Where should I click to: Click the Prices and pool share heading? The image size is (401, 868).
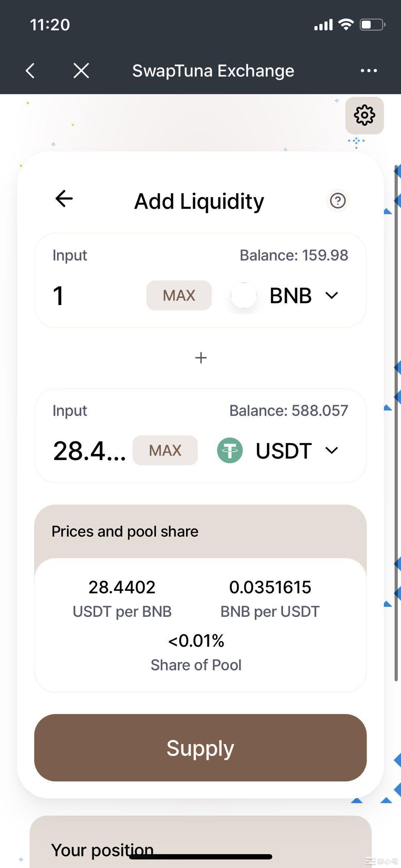[125, 531]
